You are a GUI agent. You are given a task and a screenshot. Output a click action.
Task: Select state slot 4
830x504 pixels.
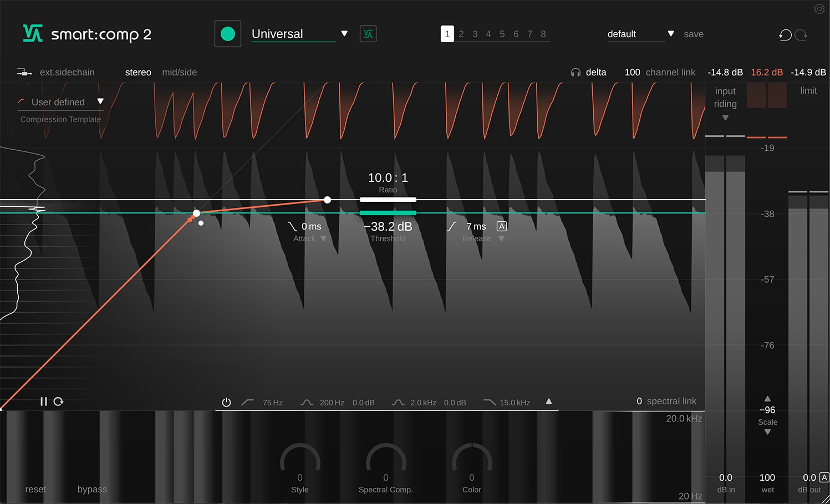pos(488,34)
